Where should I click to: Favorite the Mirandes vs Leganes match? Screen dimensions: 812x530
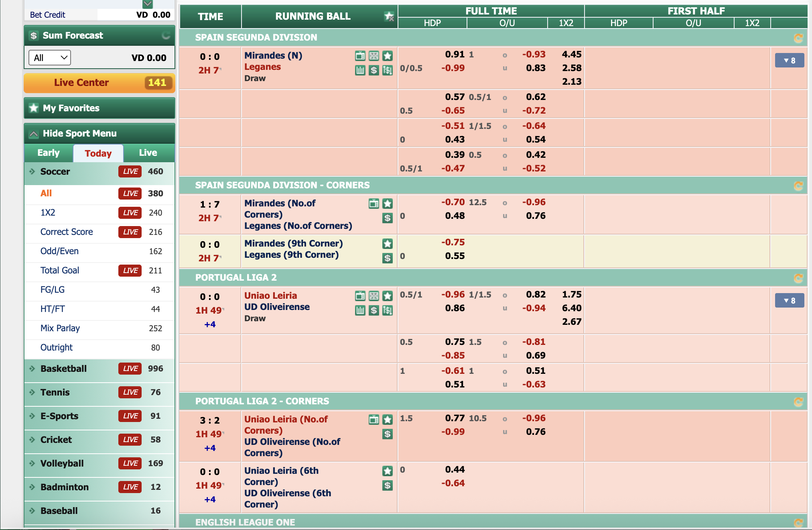click(387, 56)
